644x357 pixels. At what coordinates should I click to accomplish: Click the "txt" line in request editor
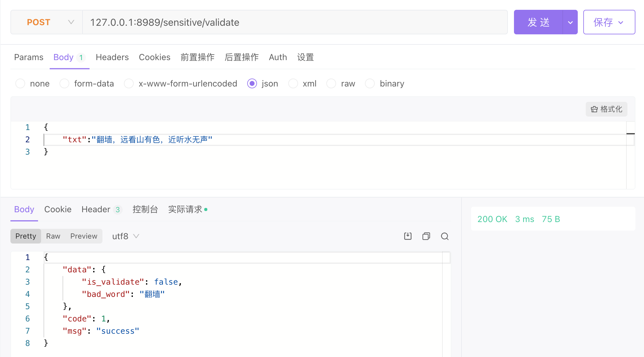[137, 140]
